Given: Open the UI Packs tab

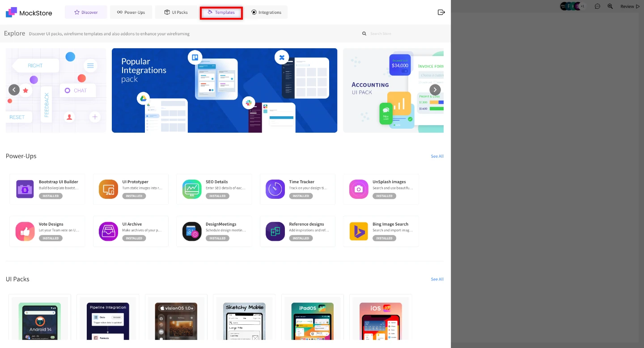Looking at the screenshot, I should point(176,13).
